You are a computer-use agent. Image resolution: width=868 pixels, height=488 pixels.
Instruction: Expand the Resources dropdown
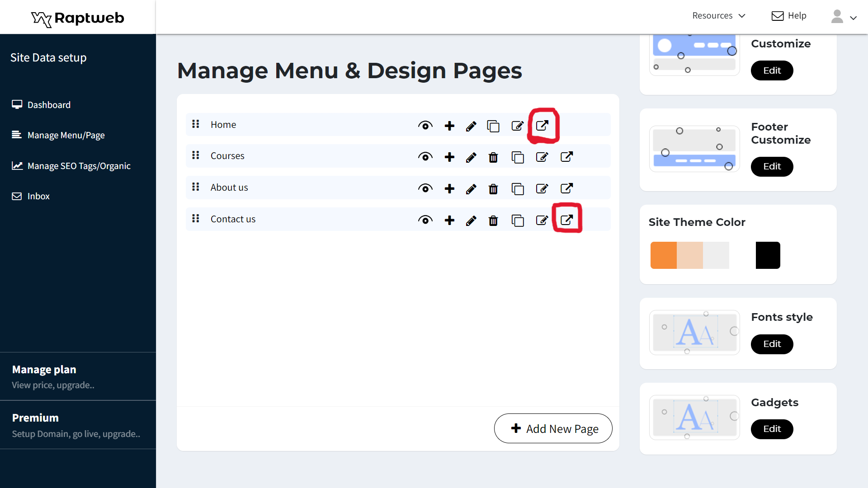tap(718, 16)
